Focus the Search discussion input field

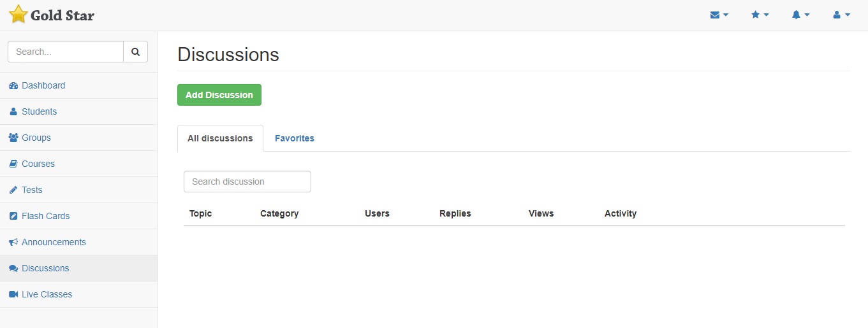click(247, 182)
